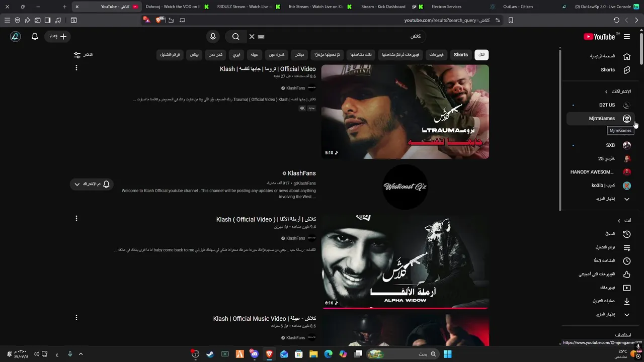Open SXB subscription channel
Image resolution: width=644 pixels, height=362 pixels.
pos(601,145)
